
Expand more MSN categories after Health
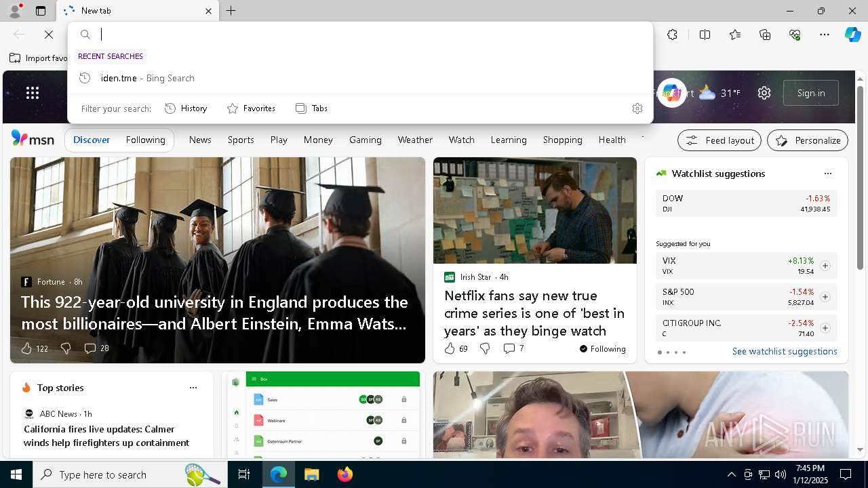coord(642,140)
